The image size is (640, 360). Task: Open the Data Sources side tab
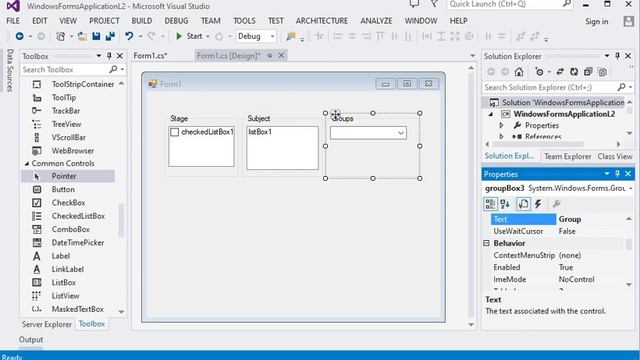tap(10, 70)
